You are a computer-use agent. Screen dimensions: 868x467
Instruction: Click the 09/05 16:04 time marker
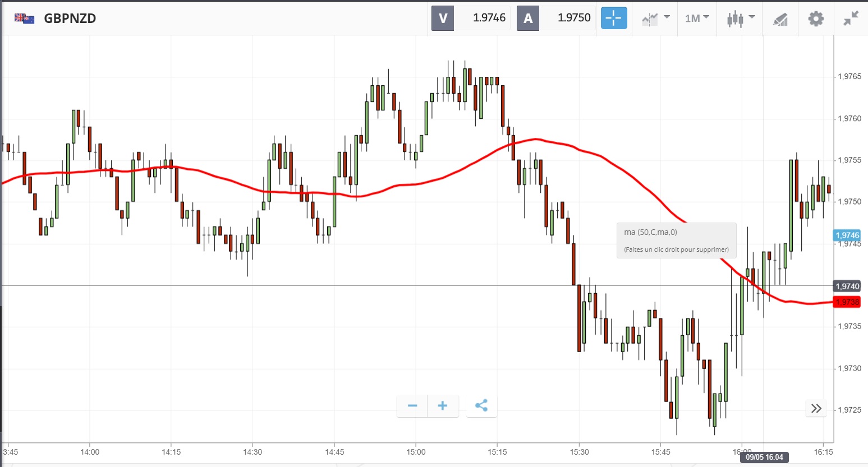click(764, 457)
